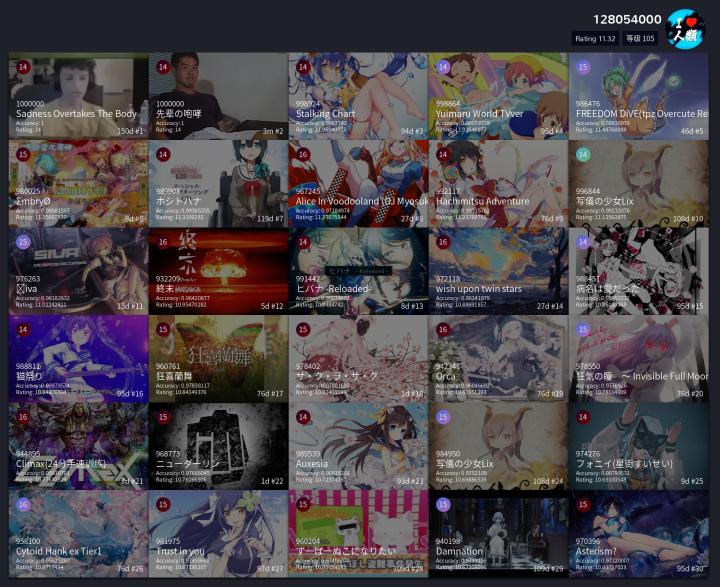Screen dimensions: 720x587
Task: Open the Cytoid Hank ex Tier1 card
Action: 79,534
